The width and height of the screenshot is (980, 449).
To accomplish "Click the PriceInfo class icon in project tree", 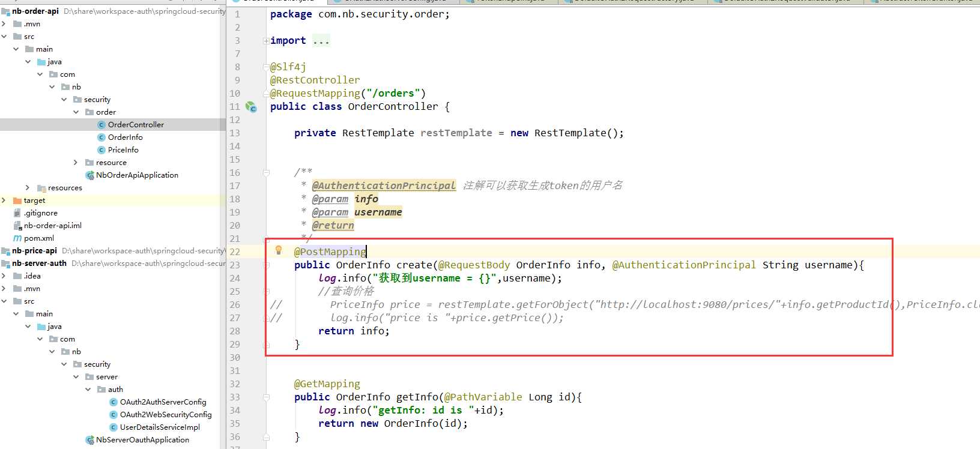I will click(101, 150).
